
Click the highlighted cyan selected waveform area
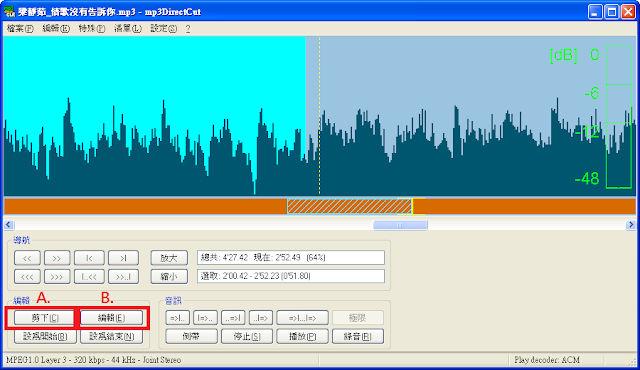155,116
